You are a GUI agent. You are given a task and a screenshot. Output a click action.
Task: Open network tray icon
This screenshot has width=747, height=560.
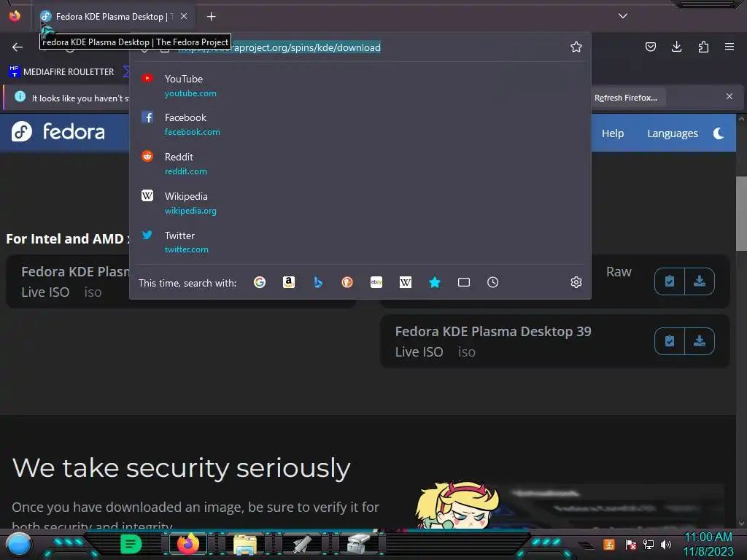pyautogui.click(x=649, y=544)
